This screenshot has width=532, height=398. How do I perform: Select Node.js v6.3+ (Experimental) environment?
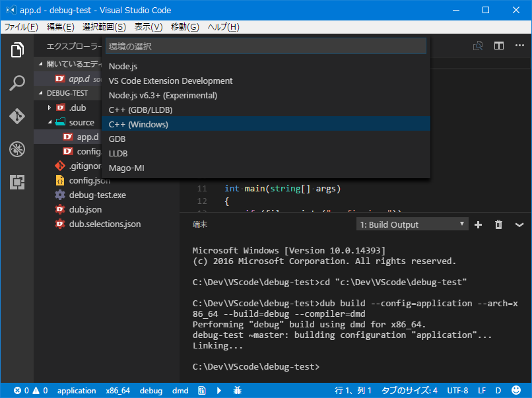pyautogui.click(x=265, y=95)
